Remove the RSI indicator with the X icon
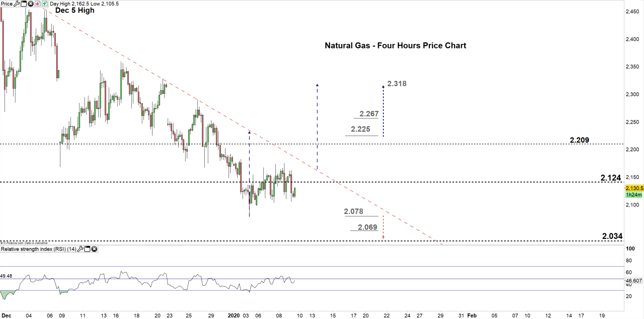Viewport: 644px width, 319px height. point(94,249)
